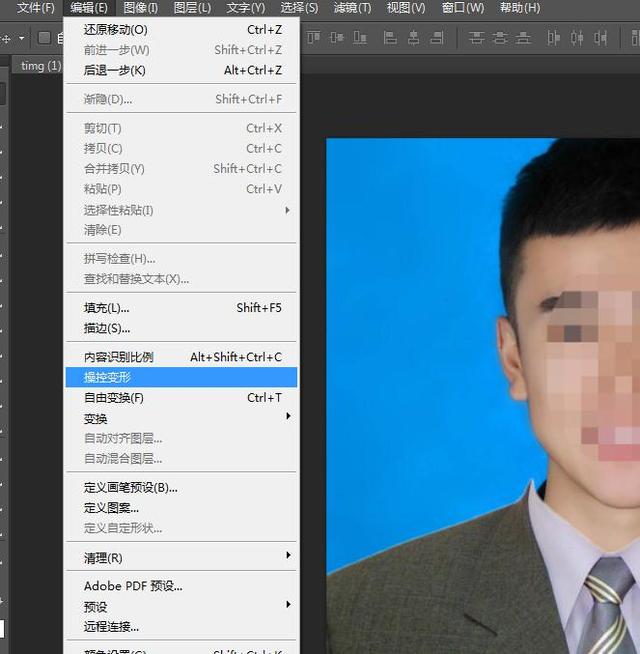This screenshot has height=654, width=640.
Task: Choose 远程连接... menu entry
Action: 181,626
